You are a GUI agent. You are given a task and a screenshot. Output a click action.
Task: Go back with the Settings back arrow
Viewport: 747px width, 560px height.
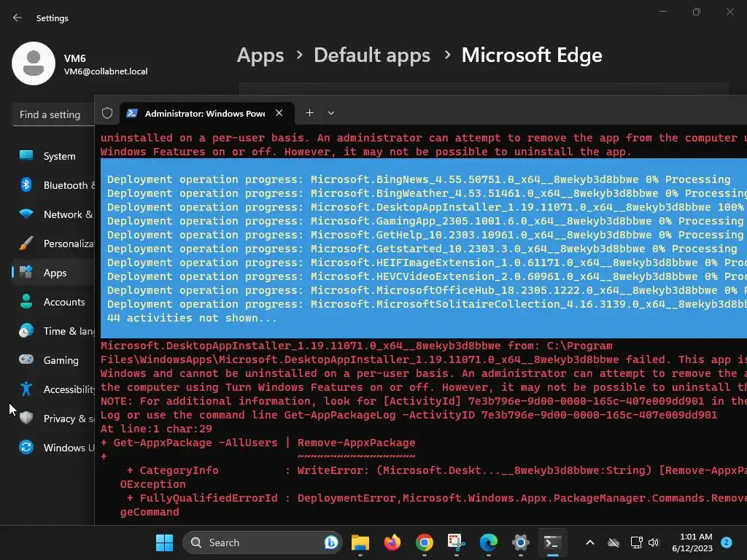click(x=18, y=17)
